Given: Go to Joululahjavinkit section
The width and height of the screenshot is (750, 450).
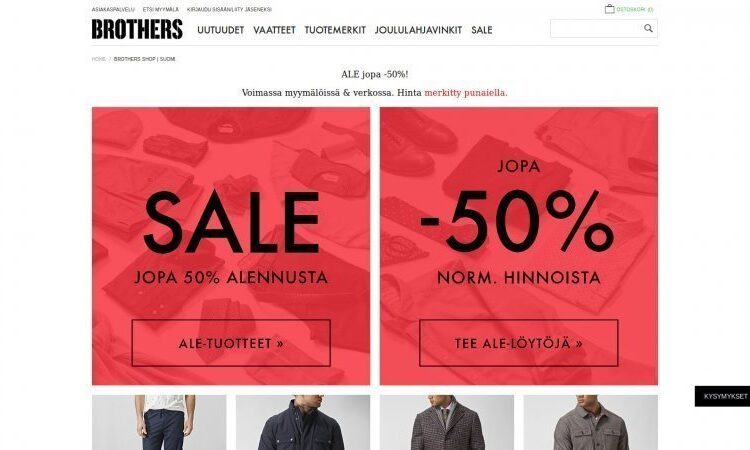Looking at the screenshot, I should coord(418,30).
